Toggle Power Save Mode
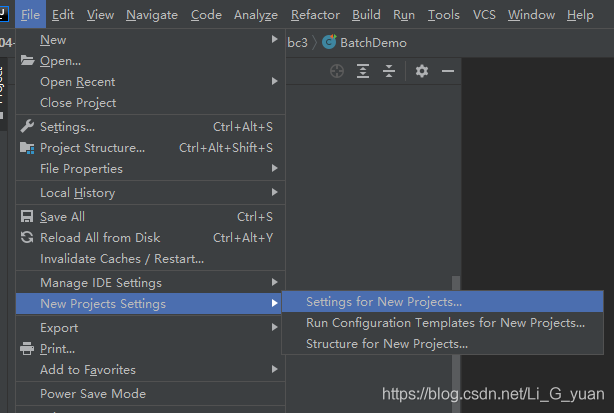The height and width of the screenshot is (413, 614). point(92,393)
